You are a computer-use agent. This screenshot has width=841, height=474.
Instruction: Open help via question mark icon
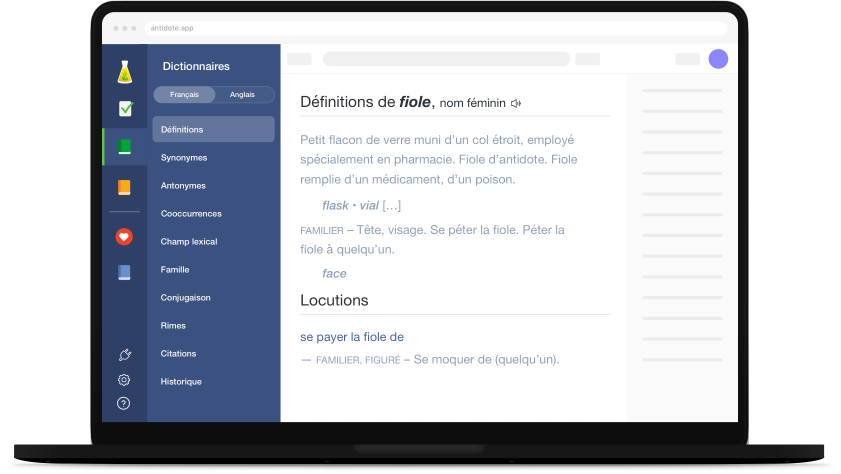[x=124, y=404]
